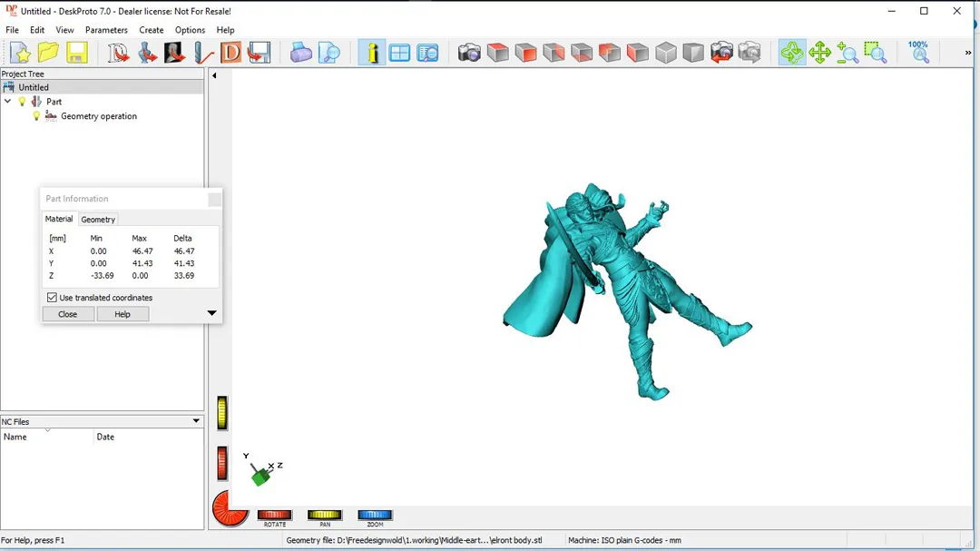Select the Part item in Project Tree
This screenshot has height=551, width=980.
click(54, 102)
